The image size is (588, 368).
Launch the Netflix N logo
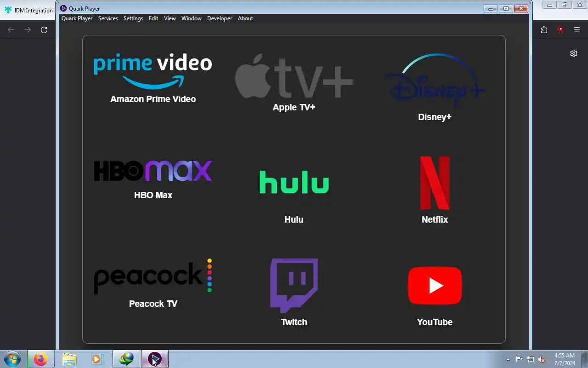point(435,183)
